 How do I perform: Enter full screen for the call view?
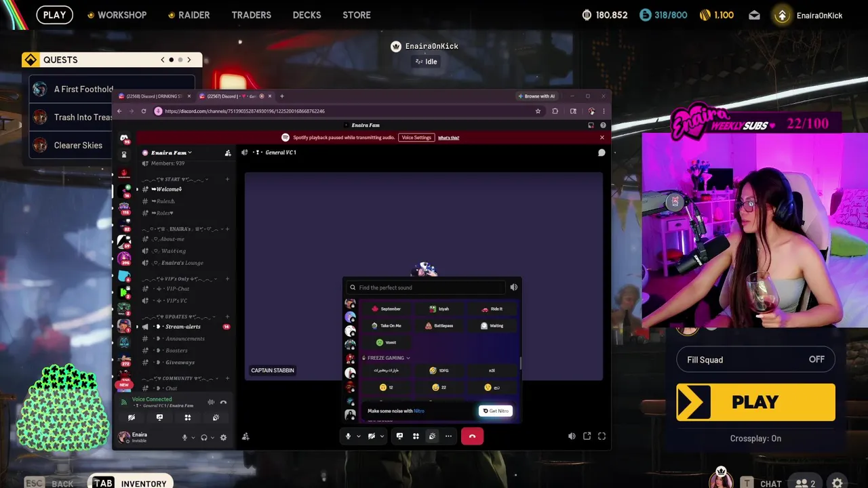pyautogui.click(x=601, y=436)
